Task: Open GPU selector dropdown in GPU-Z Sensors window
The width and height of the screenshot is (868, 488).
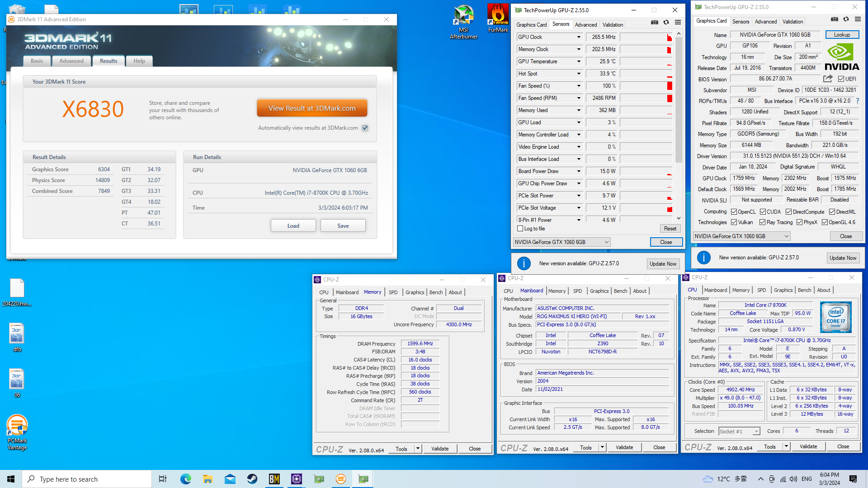Action: (x=561, y=242)
